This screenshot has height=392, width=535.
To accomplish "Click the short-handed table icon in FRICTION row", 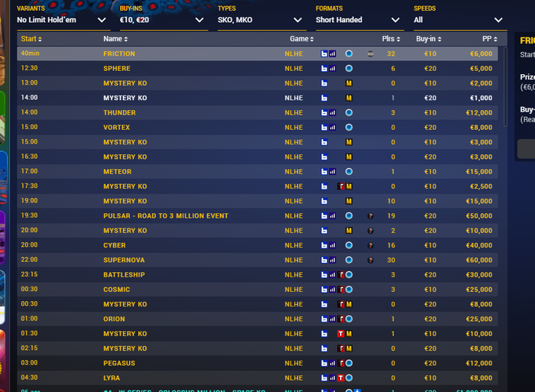I will pos(324,53).
